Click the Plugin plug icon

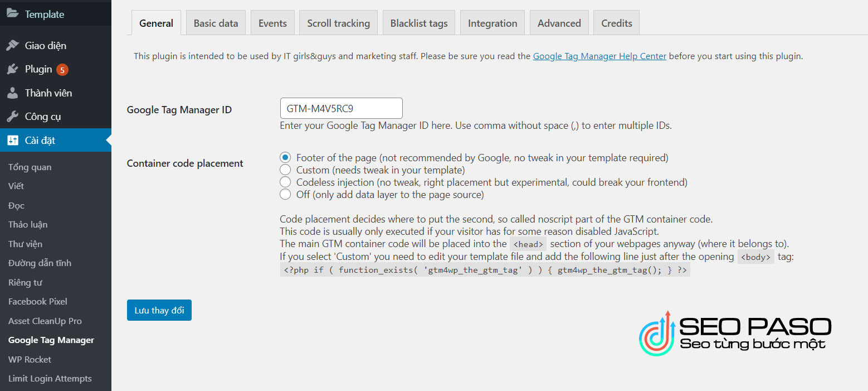point(12,69)
